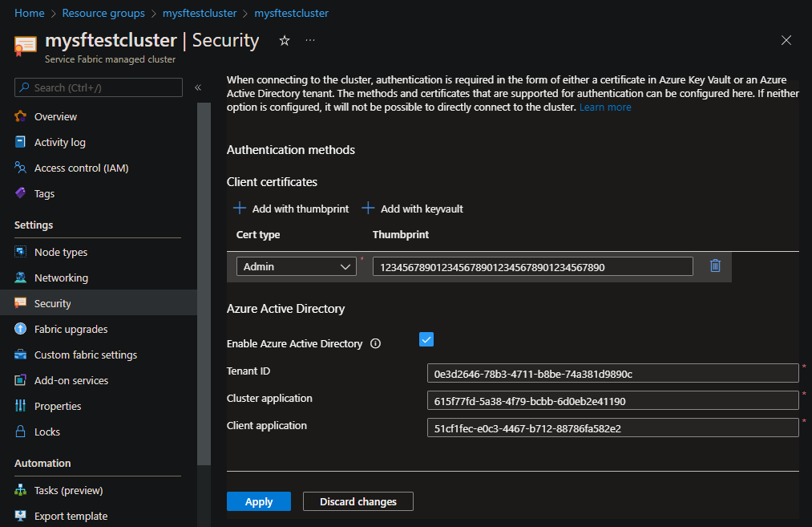The height and width of the screenshot is (527, 812).
Task: Open the Cert type Admin dropdown
Action: [296, 266]
